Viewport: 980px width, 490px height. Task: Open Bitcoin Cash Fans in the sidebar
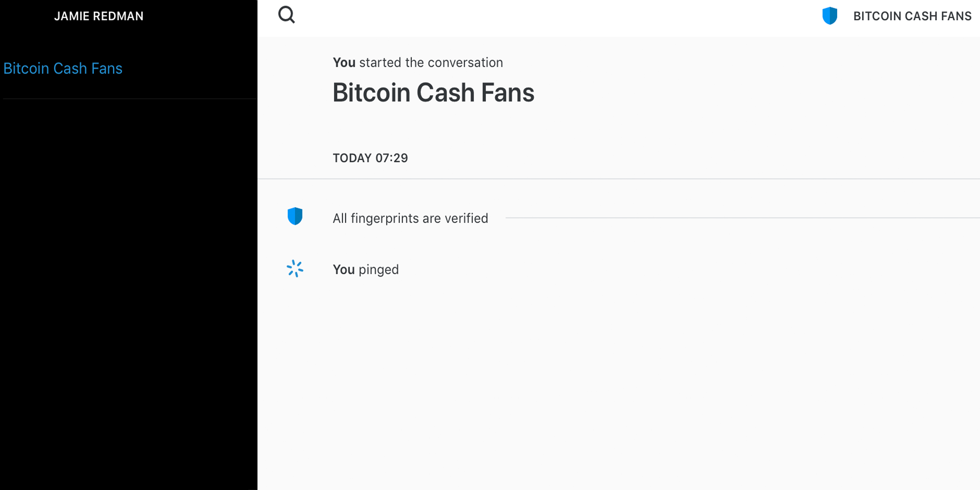tap(63, 69)
